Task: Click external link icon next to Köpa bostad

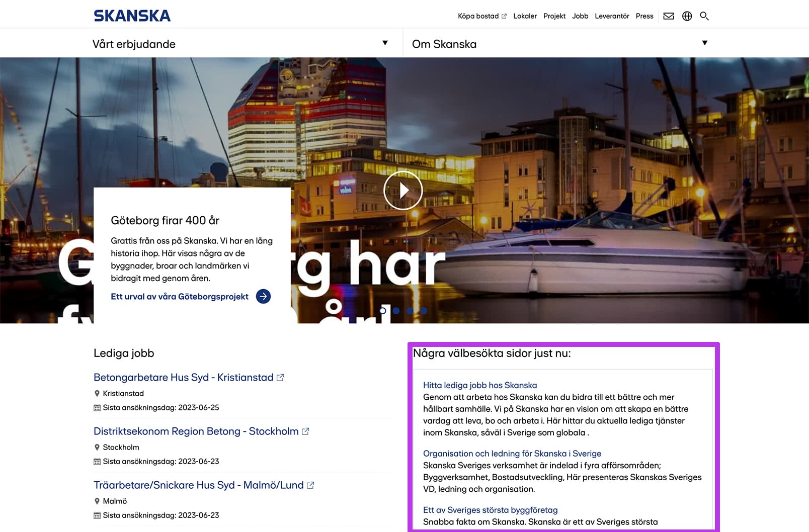Action: 504,16
